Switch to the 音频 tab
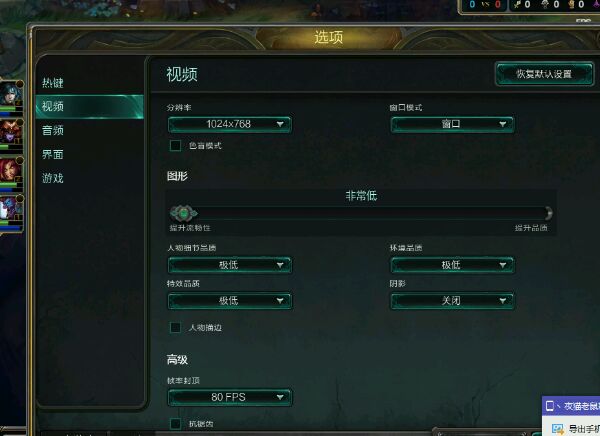Image resolution: width=600 pixels, height=436 pixels. [x=52, y=130]
